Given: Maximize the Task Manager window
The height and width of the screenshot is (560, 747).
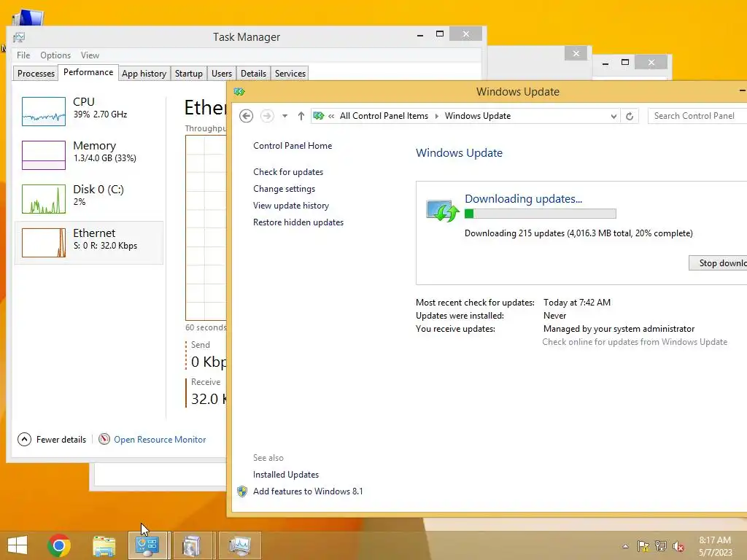Looking at the screenshot, I should coord(440,34).
